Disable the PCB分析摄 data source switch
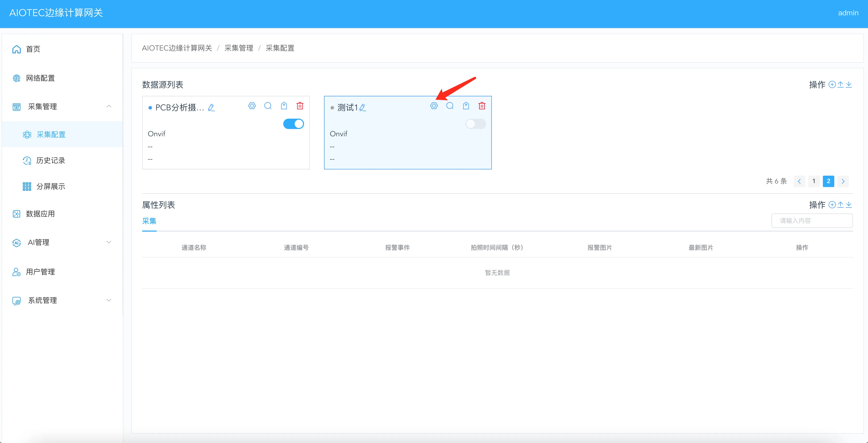 (x=293, y=124)
